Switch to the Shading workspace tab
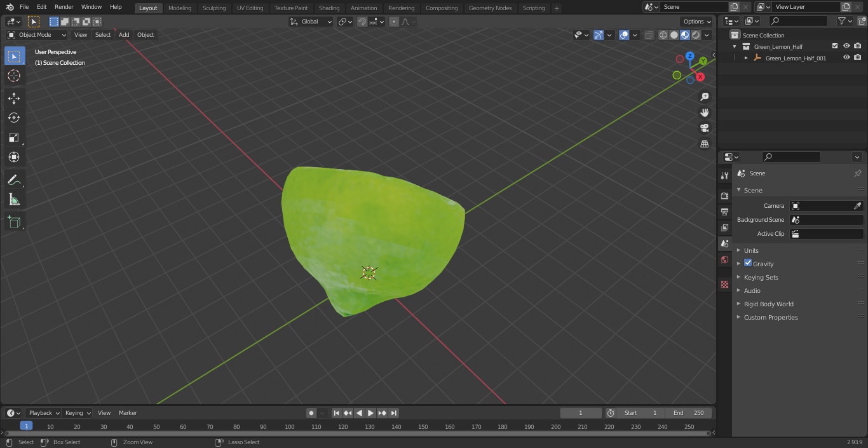868x448 pixels. (329, 8)
